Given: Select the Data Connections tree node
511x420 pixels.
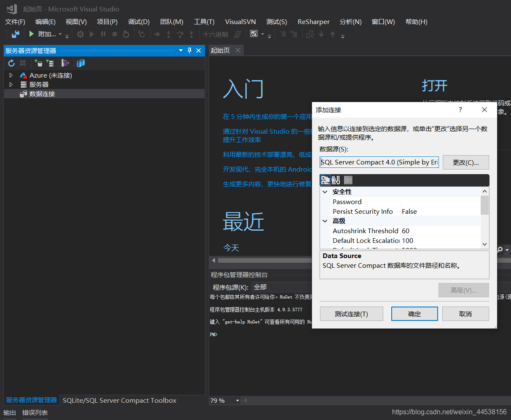Looking at the screenshot, I should pos(42,94).
